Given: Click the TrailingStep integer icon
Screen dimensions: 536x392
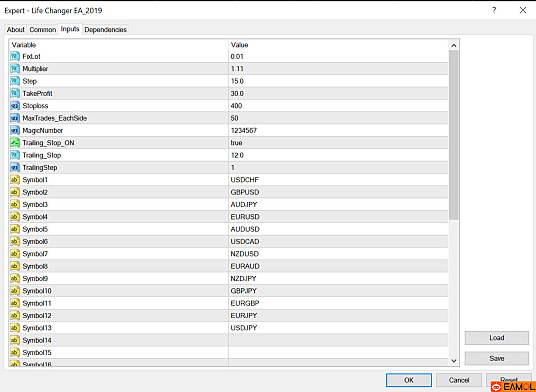Looking at the screenshot, I should (15, 167).
